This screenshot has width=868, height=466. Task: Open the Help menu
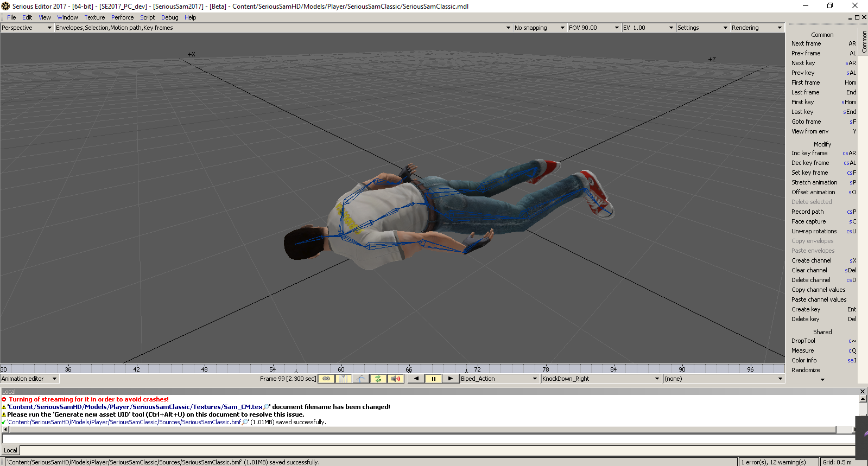click(x=190, y=17)
